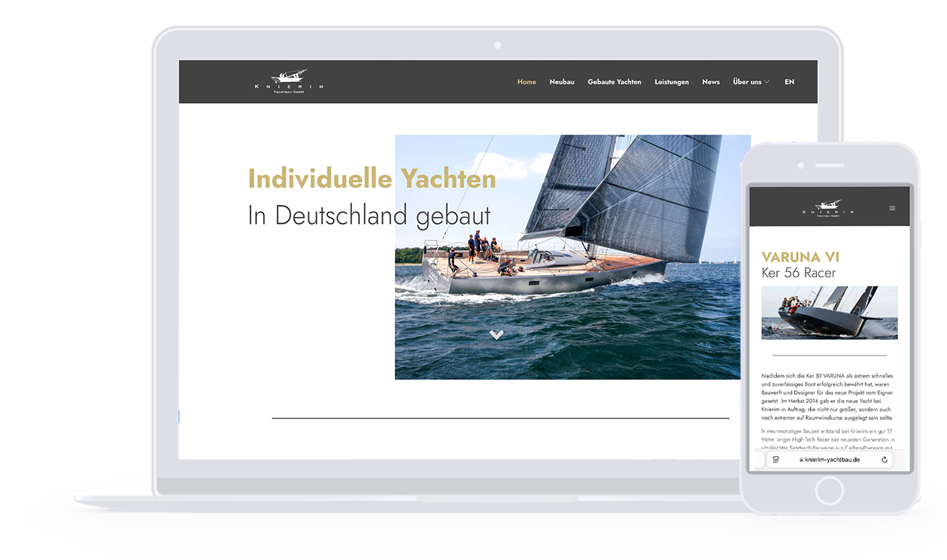This screenshot has width=947, height=560.
Task: Switch language to EN
Action: 789,82
